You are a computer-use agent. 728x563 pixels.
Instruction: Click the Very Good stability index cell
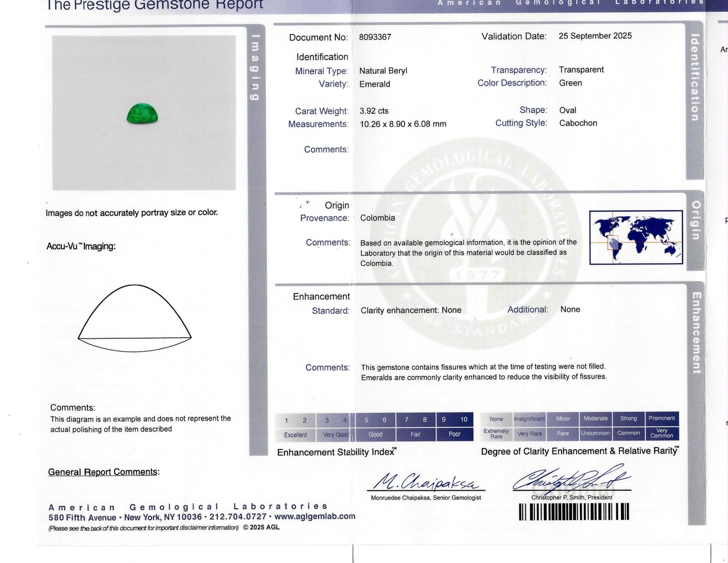(x=335, y=435)
